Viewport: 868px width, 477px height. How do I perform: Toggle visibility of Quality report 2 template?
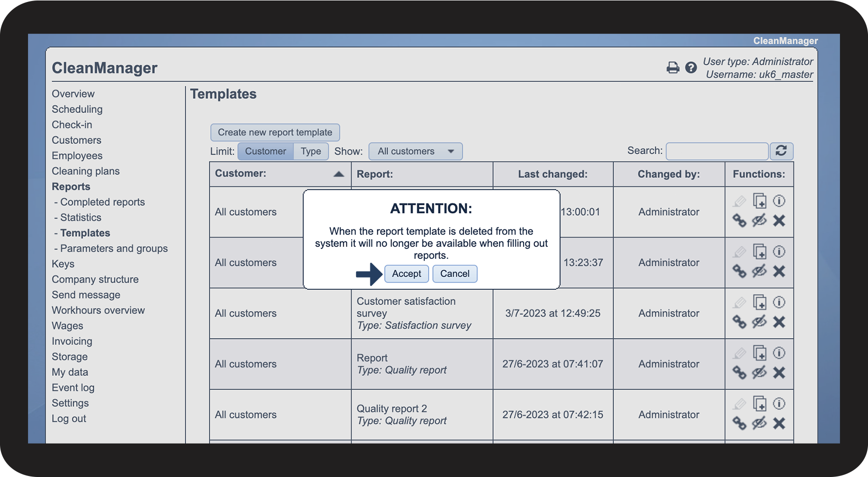[759, 423]
